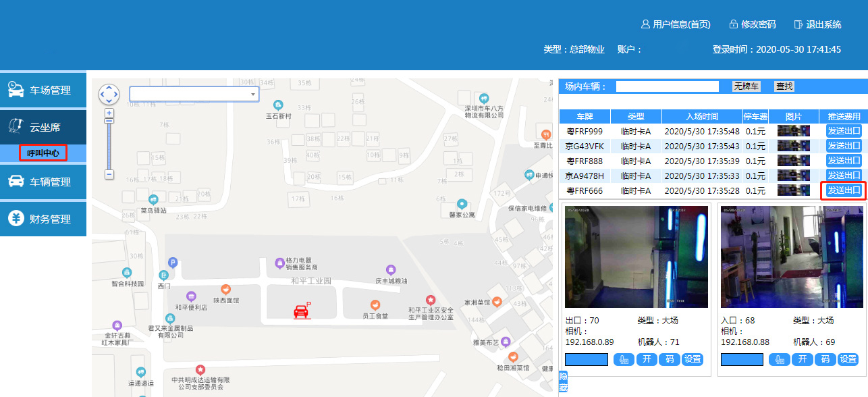Click the red car marker on the map

[300, 311]
